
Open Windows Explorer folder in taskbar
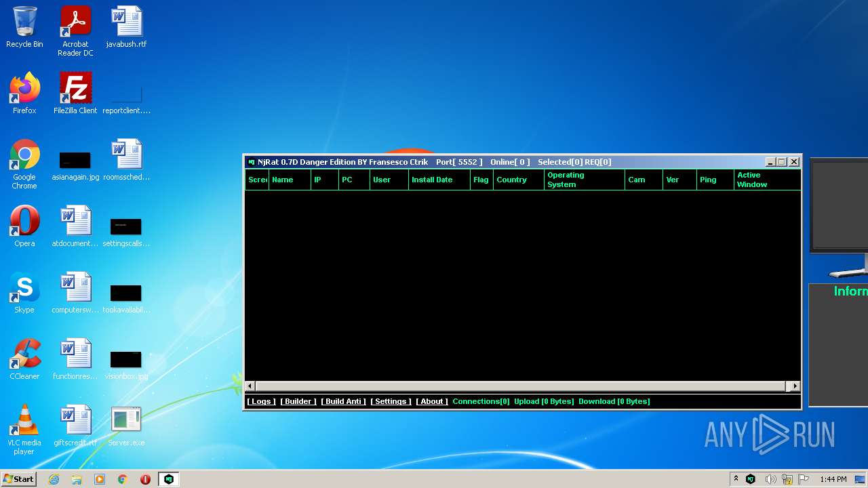77,479
